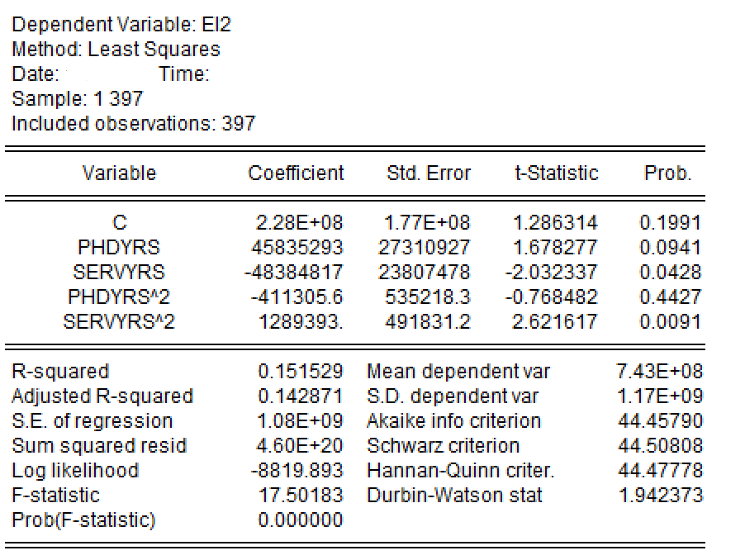Select the PHDYRS variable row label
The width and height of the screenshot is (745, 560).
pyautogui.click(x=119, y=247)
